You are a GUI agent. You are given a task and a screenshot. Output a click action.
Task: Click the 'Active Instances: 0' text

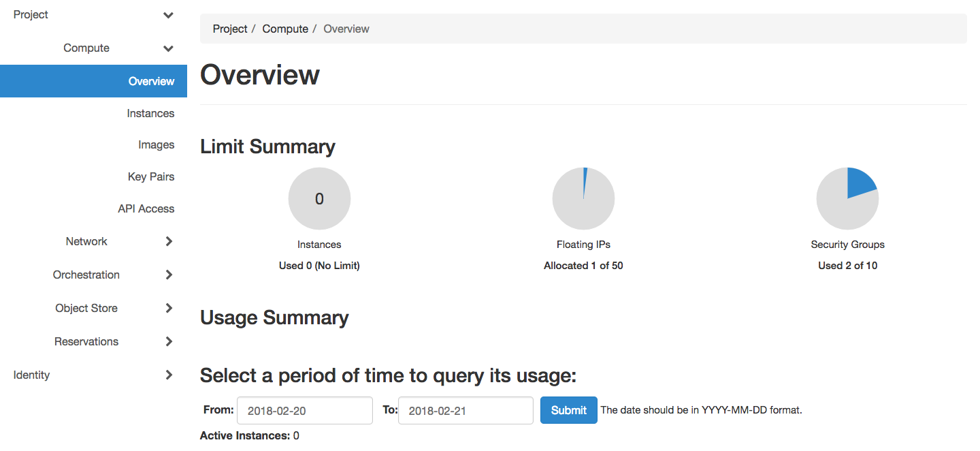[x=250, y=435]
